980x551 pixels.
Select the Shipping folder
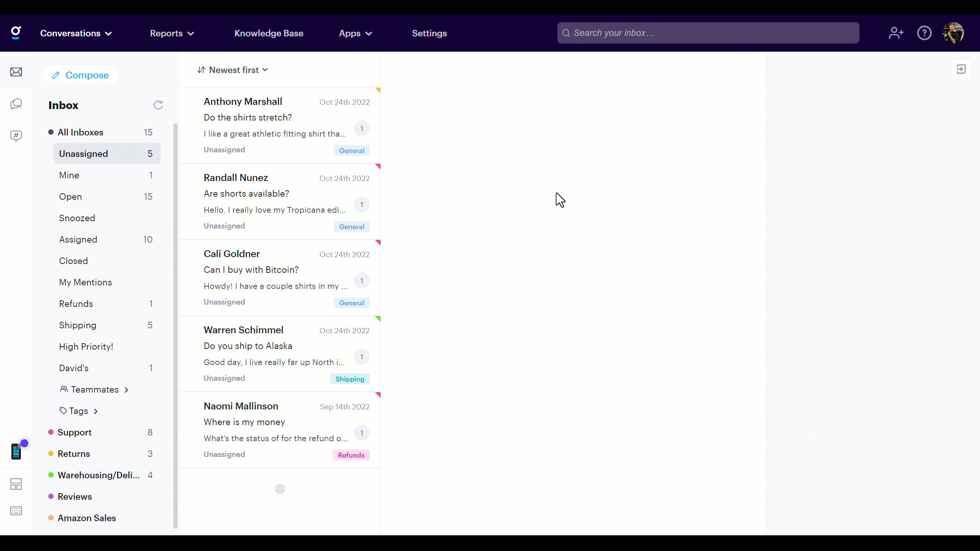78,325
